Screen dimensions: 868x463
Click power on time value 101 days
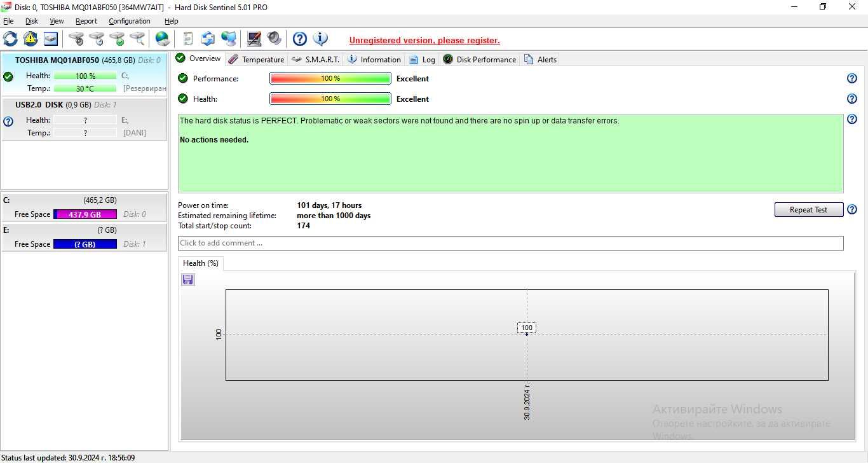coord(329,205)
